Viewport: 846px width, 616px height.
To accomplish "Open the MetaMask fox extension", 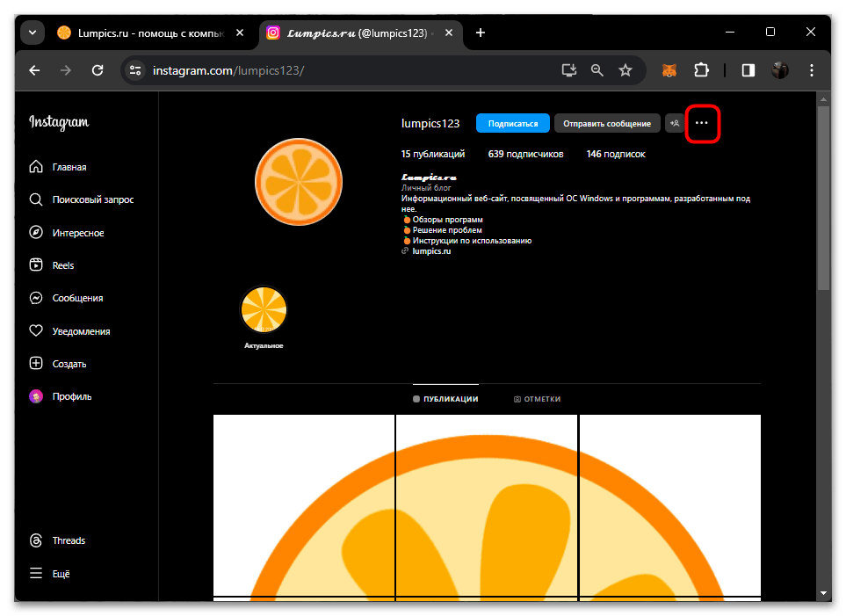I will point(669,70).
